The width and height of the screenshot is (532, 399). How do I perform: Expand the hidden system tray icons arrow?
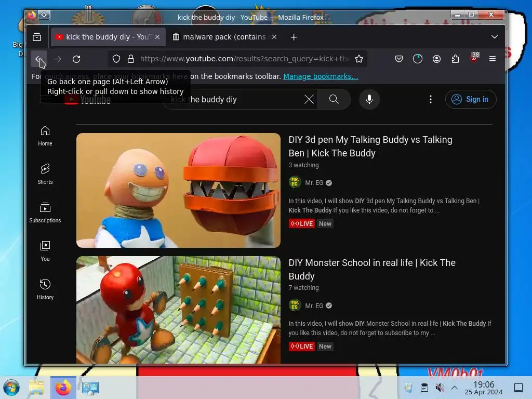coord(455,388)
